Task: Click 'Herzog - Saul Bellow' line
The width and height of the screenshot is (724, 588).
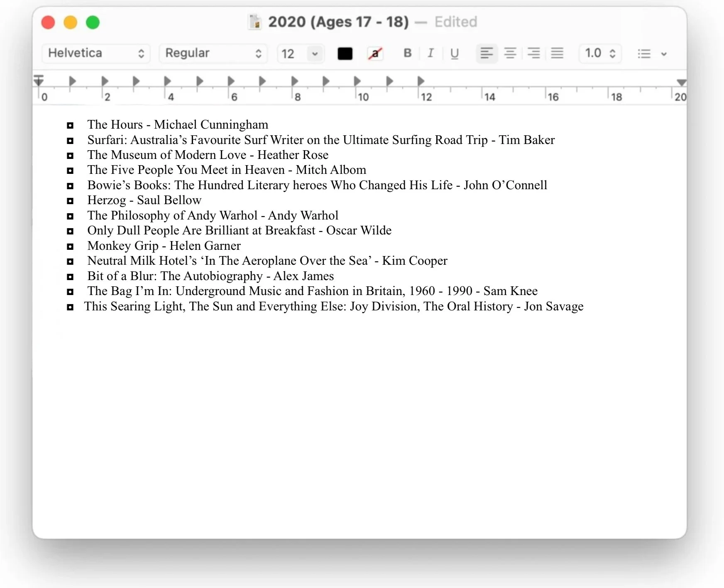Action: tap(144, 200)
